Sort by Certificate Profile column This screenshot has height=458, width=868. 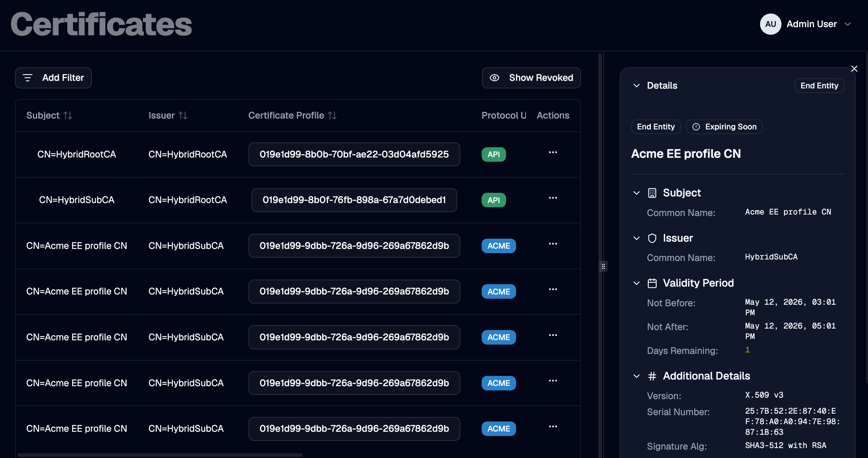[x=332, y=116]
